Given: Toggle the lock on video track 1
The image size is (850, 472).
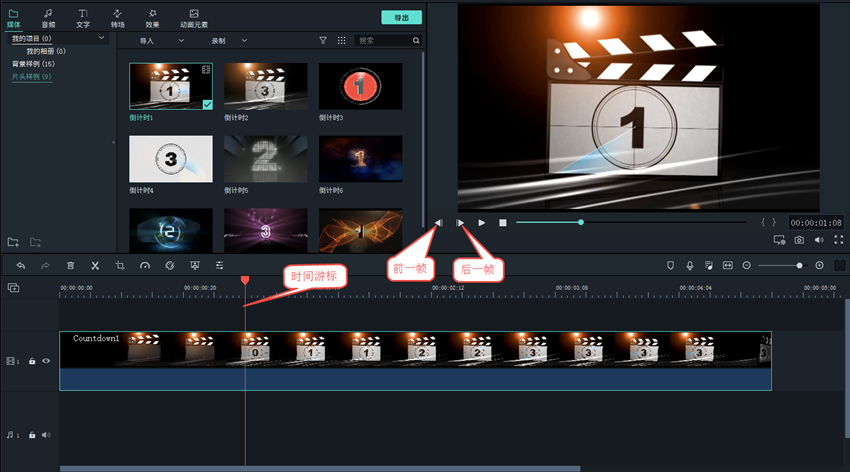Looking at the screenshot, I should tap(32, 361).
